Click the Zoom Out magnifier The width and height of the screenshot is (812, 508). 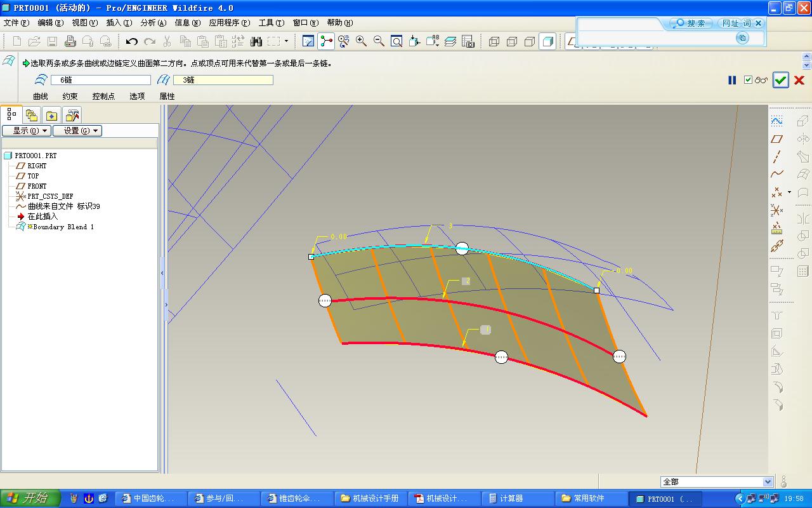pyautogui.click(x=379, y=41)
